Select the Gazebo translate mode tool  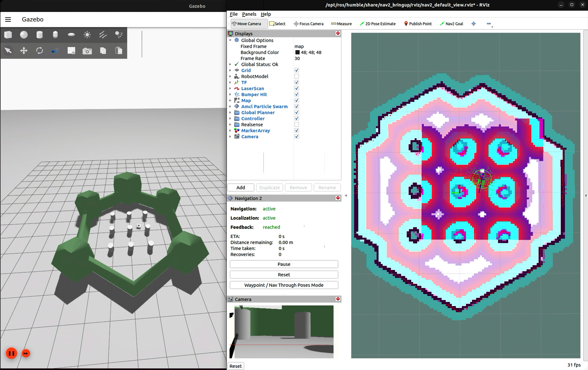(x=24, y=51)
